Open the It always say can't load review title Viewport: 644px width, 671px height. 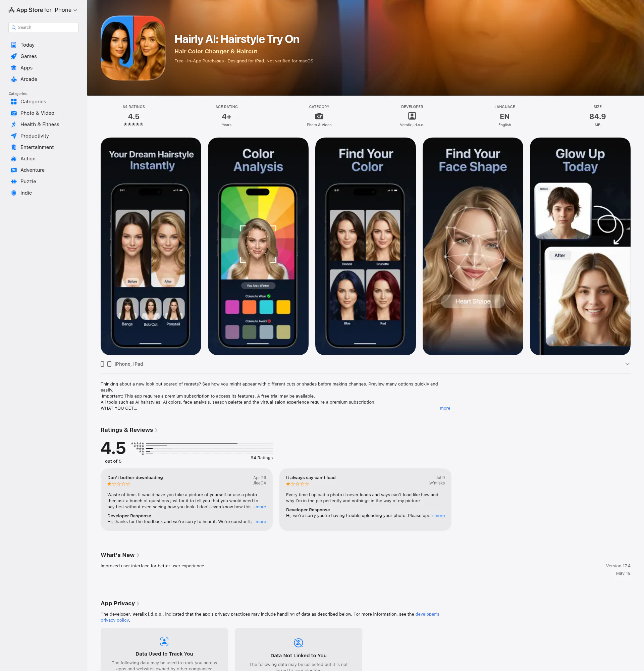(311, 477)
